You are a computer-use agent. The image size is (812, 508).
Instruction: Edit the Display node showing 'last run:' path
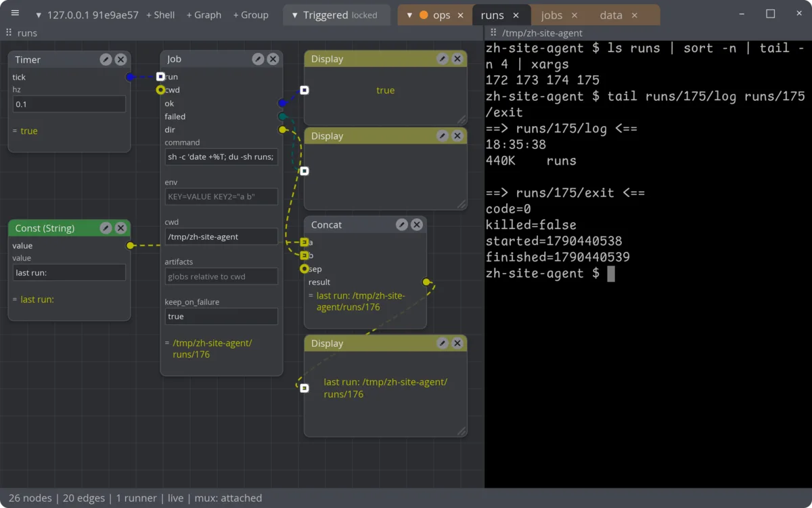443,343
